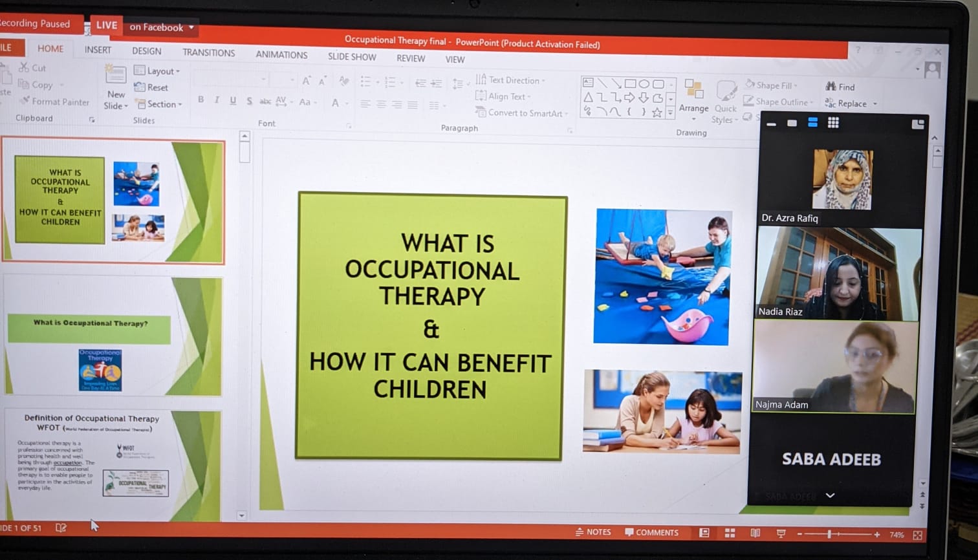The height and width of the screenshot is (560, 978).
Task: Select the Format Painter tool
Action: (54, 102)
